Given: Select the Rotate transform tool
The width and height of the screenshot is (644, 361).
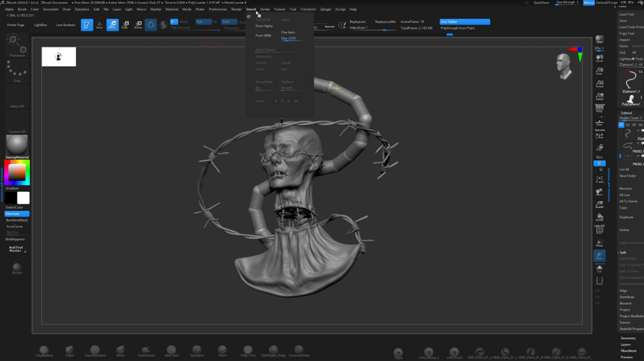Looking at the screenshot, I should coord(138,25).
